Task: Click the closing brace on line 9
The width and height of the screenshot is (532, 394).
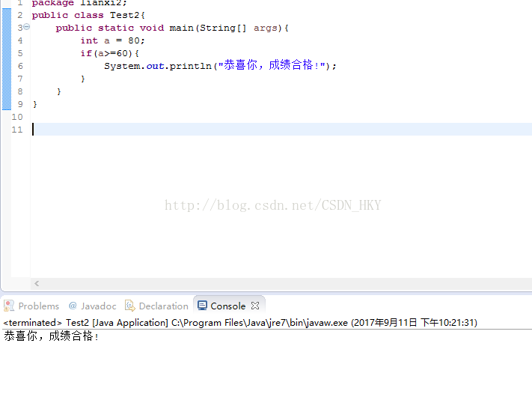Action: click(34, 104)
